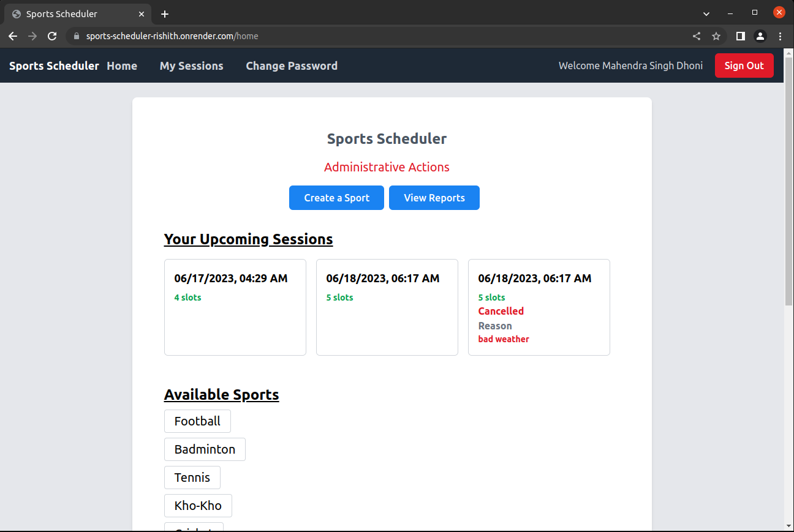Reload the Sports Scheduler page
The width and height of the screenshot is (794, 532).
[x=52, y=36]
